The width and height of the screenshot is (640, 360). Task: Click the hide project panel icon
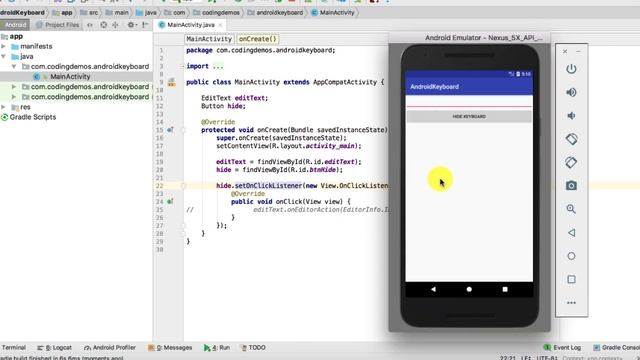coord(145,25)
